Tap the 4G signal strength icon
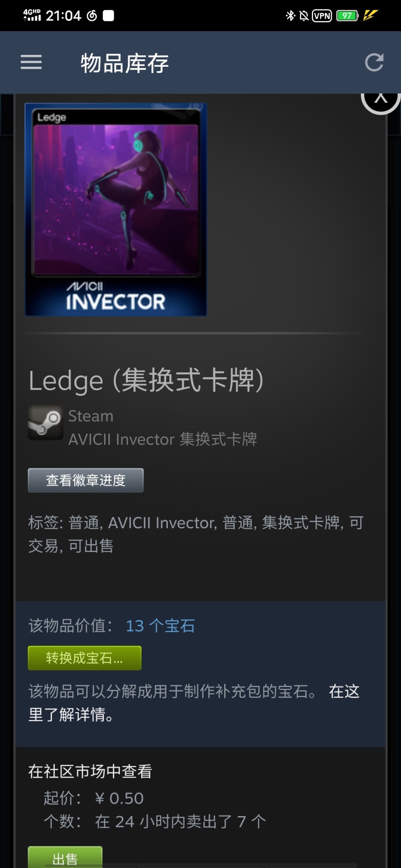Image resolution: width=401 pixels, height=868 pixels. pos(32,15)
